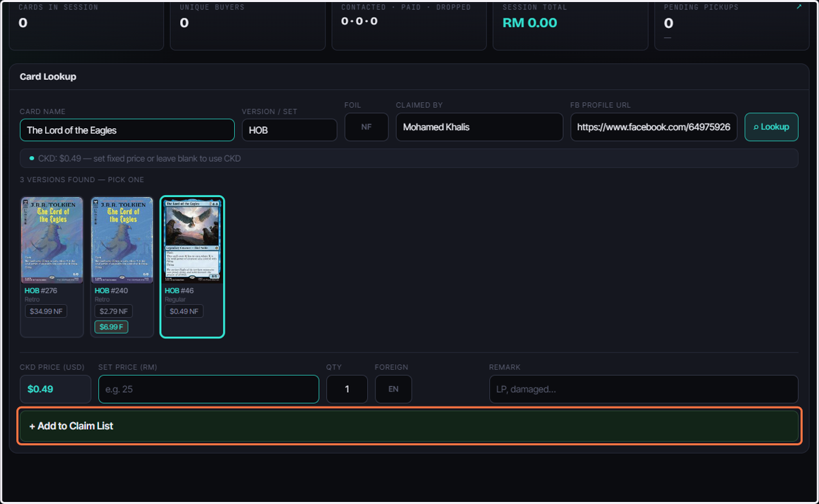The image size is (819, 504).
Task: Click the CKD $0.49 price hint
Action: (139, 158)
